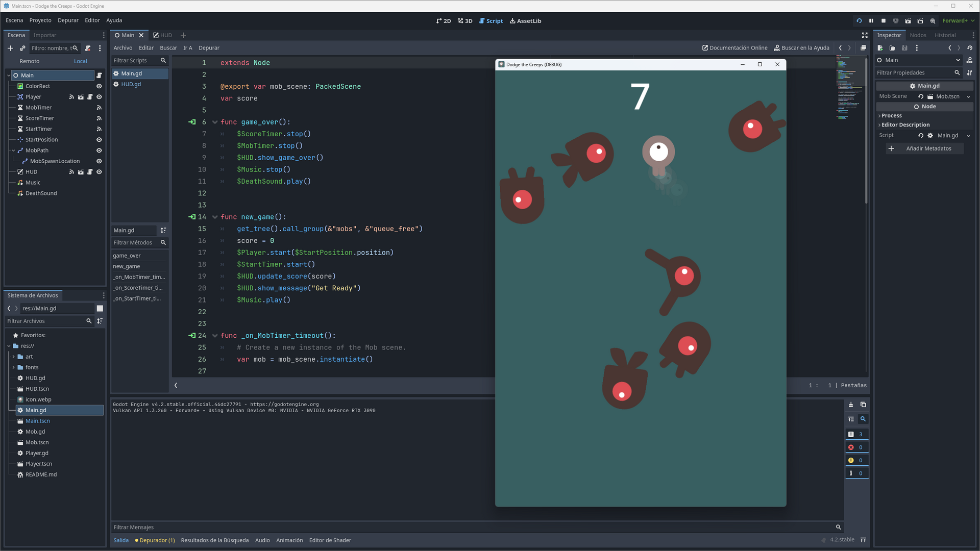980x551 pixels.
Task: Hide the ColorRect node
Action: [x=99, y=86]
